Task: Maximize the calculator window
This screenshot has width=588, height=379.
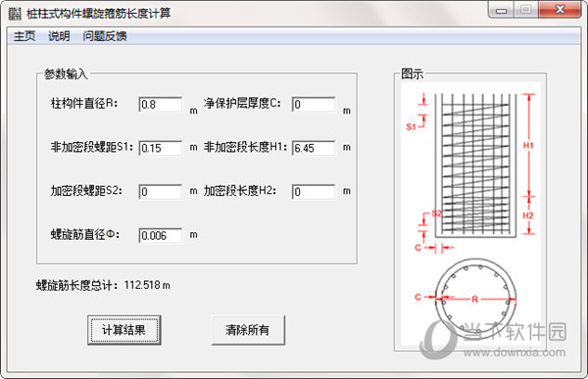Action: [526, 10]
